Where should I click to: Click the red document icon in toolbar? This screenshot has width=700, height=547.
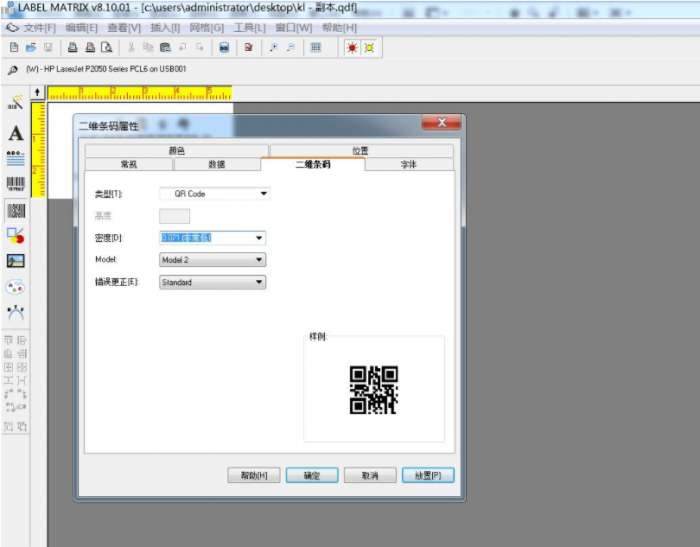[248, 47]
